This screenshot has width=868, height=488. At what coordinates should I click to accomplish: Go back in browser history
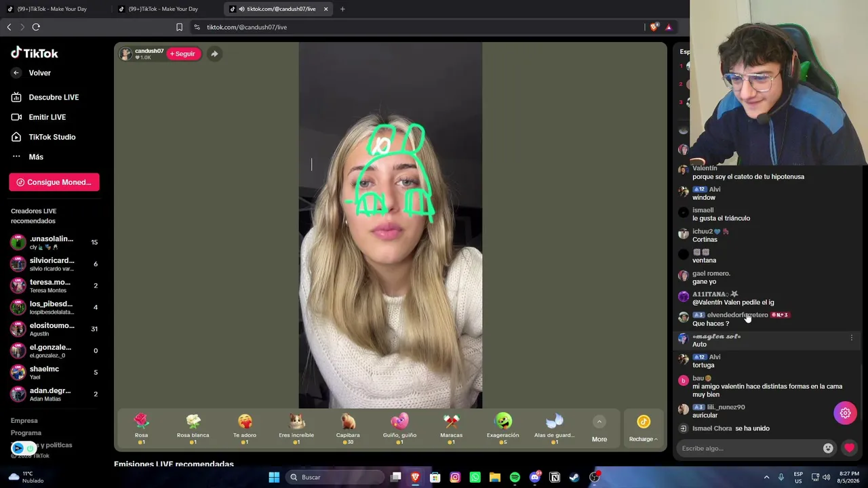click(9, 27)
